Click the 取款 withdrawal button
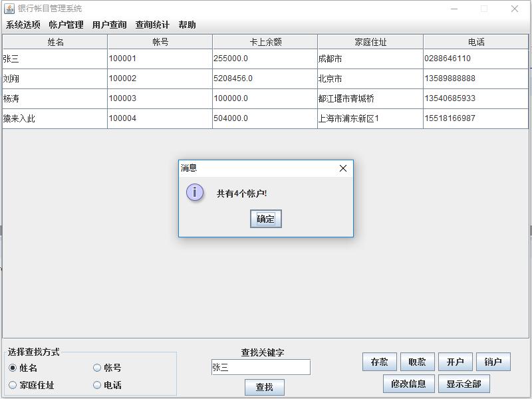The image size is (532, 399). [419, 362]
